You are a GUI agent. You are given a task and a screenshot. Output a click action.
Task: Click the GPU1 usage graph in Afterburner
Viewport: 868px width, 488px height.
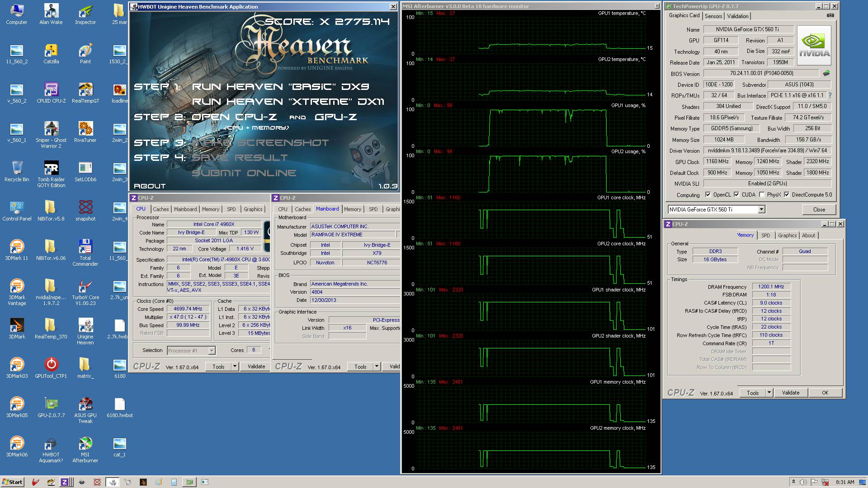[531, 127]
